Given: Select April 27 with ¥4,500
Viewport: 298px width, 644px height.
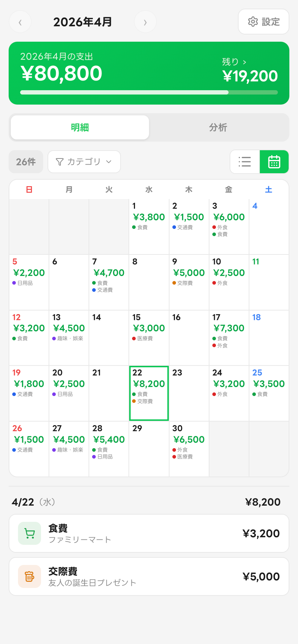Looking at the screenshot, I should (69, 449).
